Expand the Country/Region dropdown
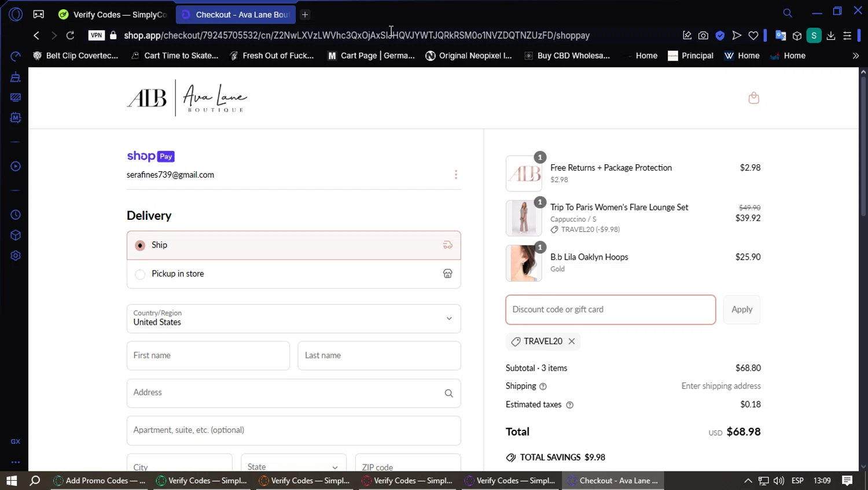 click(294, 319)
